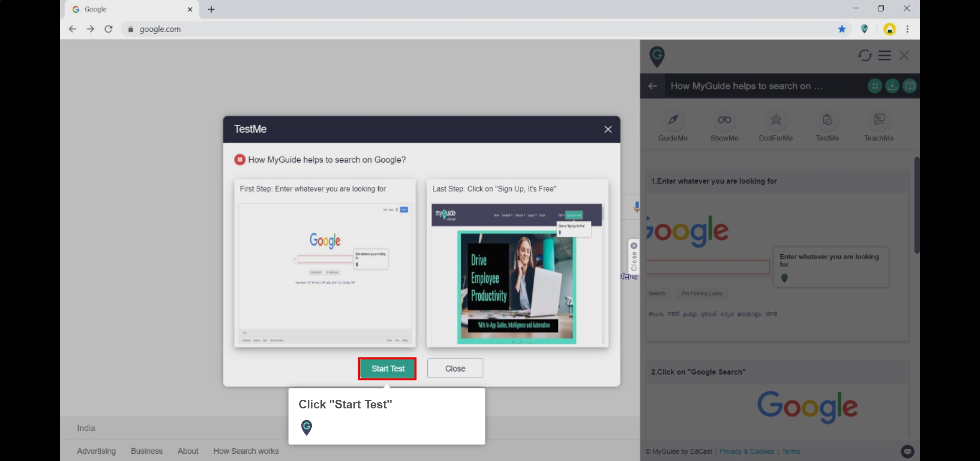The height and width of the screenshot is (461, 980).
Task: Click the green grid icon in guide header
Action: tap(875, 86)
